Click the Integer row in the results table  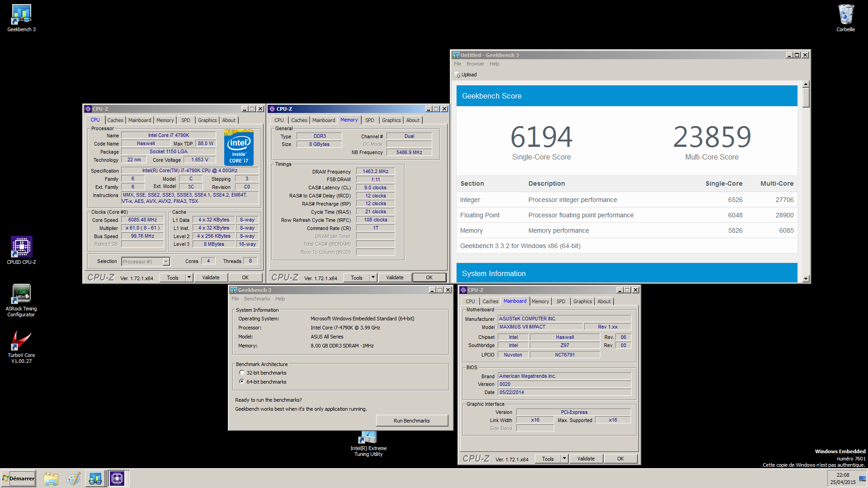(x=627, y=200)
